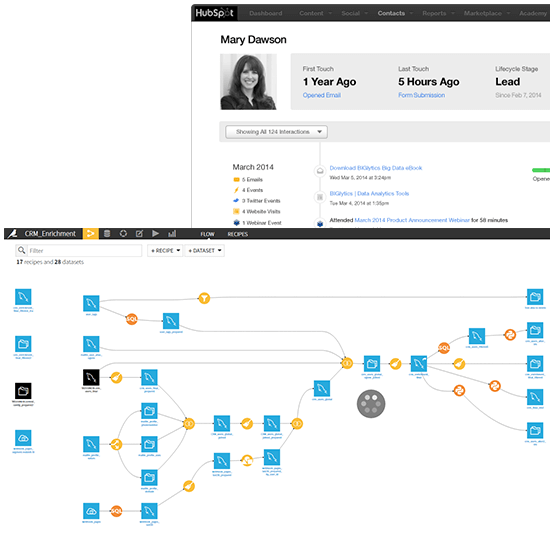Click the bird logo beside CRM_Enrichment
This screenshot has height=550, width=550.
(x=13, y=233)
